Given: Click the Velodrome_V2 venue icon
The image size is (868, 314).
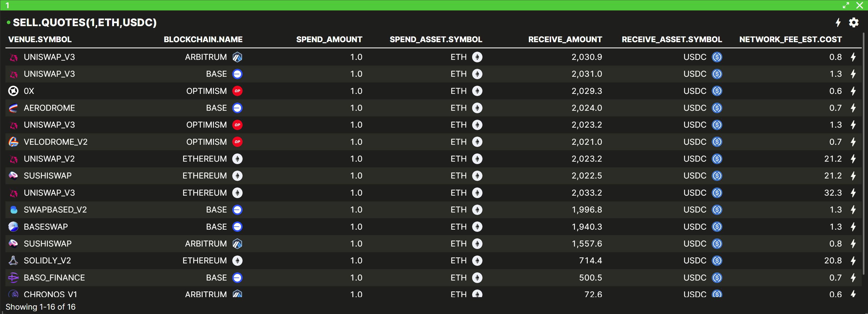Looking at the screenshot, I should coord(13,142).
